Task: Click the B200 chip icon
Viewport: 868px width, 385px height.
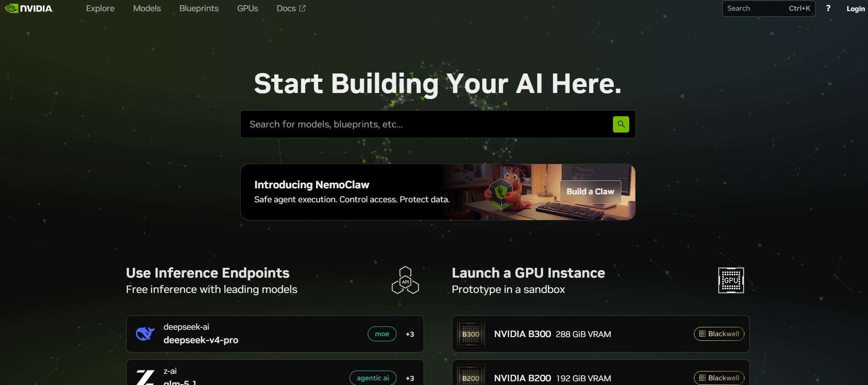Action: click(x=471, y=376)
